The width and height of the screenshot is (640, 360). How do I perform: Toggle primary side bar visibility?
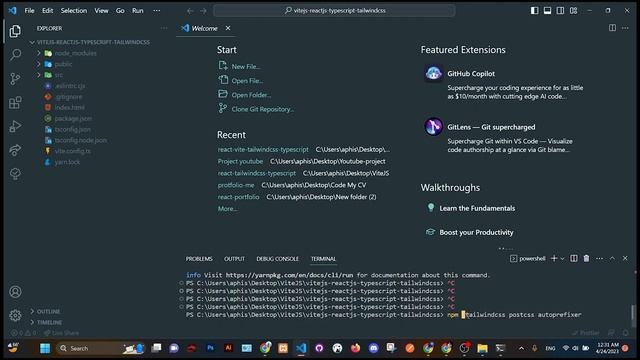tap(534, 11)
